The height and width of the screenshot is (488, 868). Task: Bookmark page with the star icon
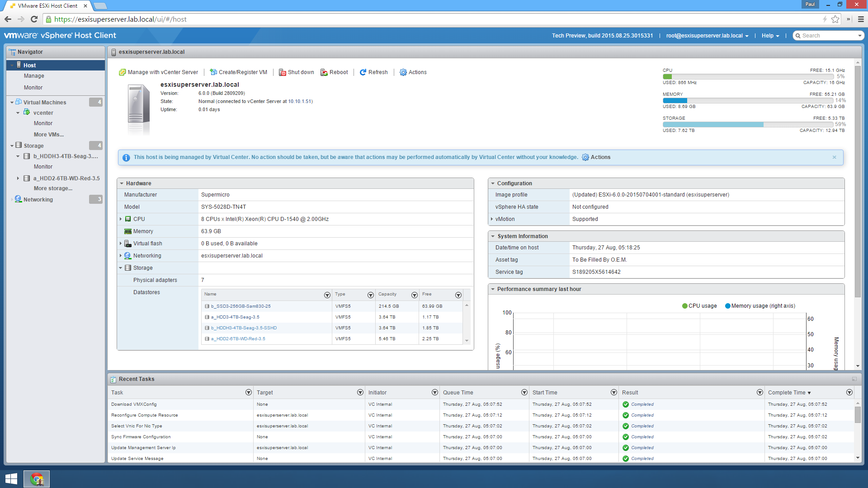835,19
